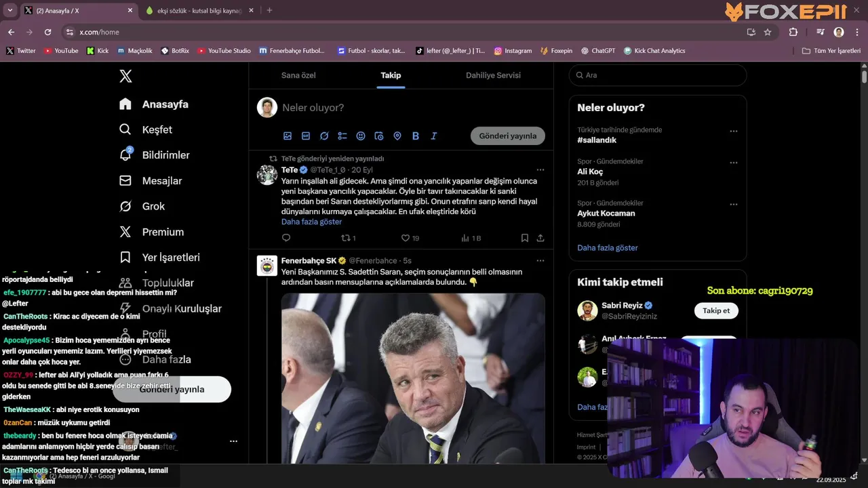Open Chrome profile avatar
This screenshot has height=488, width=868.
[839, 32]
